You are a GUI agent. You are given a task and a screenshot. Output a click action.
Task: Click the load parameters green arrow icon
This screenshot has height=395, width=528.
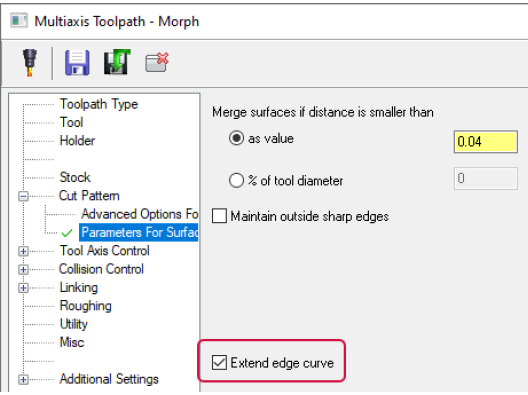pyautogui.click(x=117, y=62)
